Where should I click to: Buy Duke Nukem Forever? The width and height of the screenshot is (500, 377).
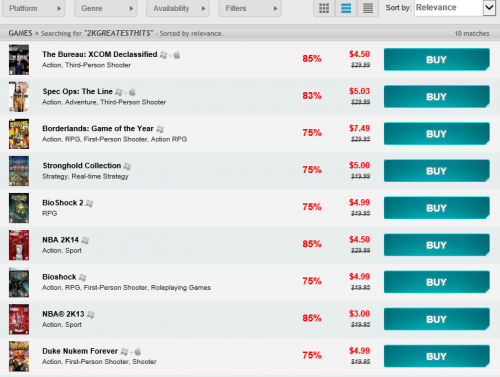coord(437,356)
